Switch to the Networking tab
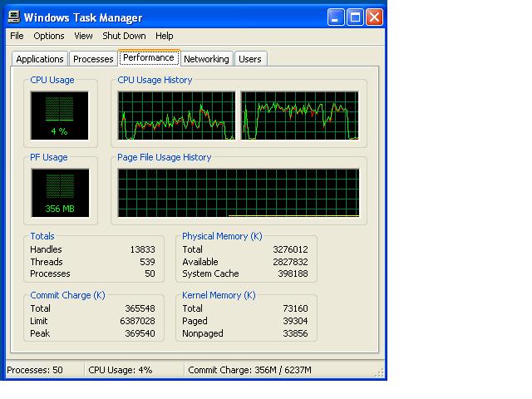 click(206, 59)
